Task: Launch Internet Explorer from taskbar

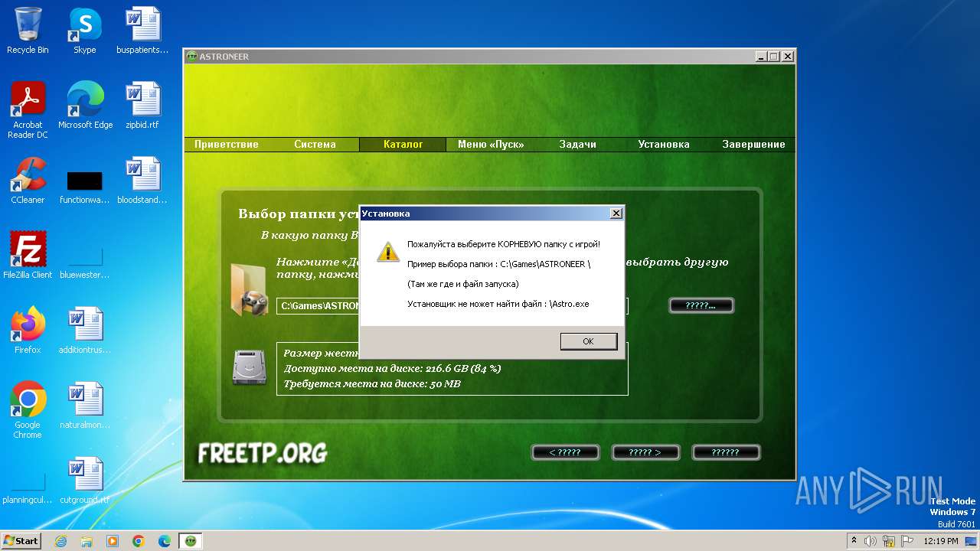Action: (60, 541)
